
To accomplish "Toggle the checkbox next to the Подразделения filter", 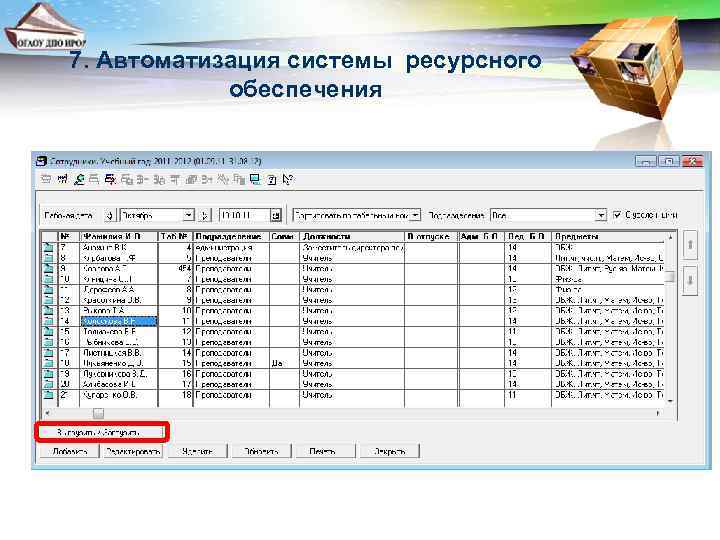I will click(x=618, y=214).
